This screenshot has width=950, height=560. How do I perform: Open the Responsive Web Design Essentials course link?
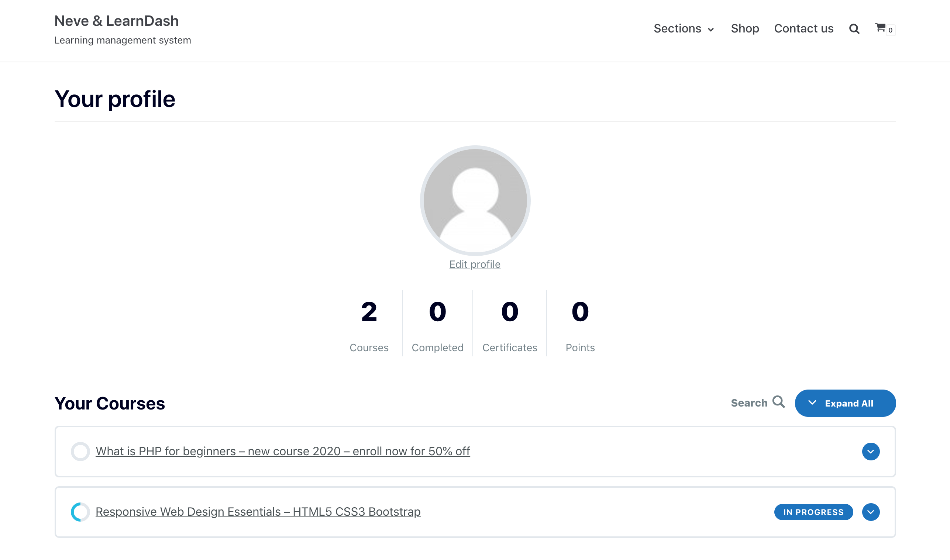(258, 512)
